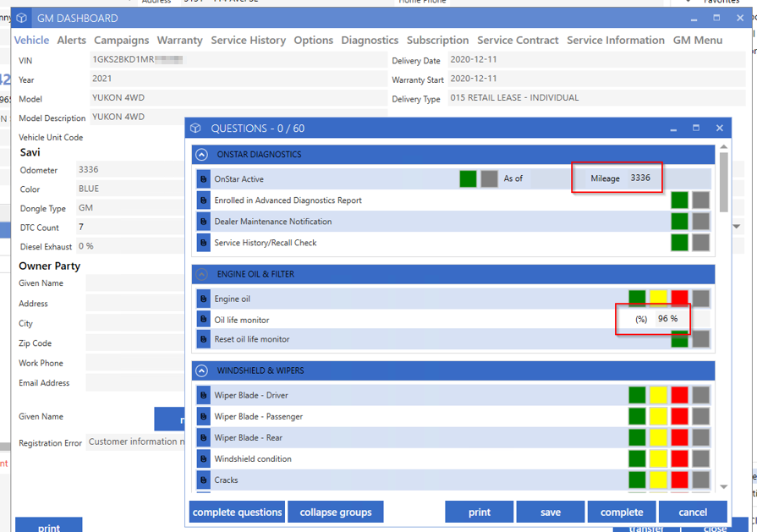
Task: Collapse the Windshield & Wipers group
Action: 202,370
